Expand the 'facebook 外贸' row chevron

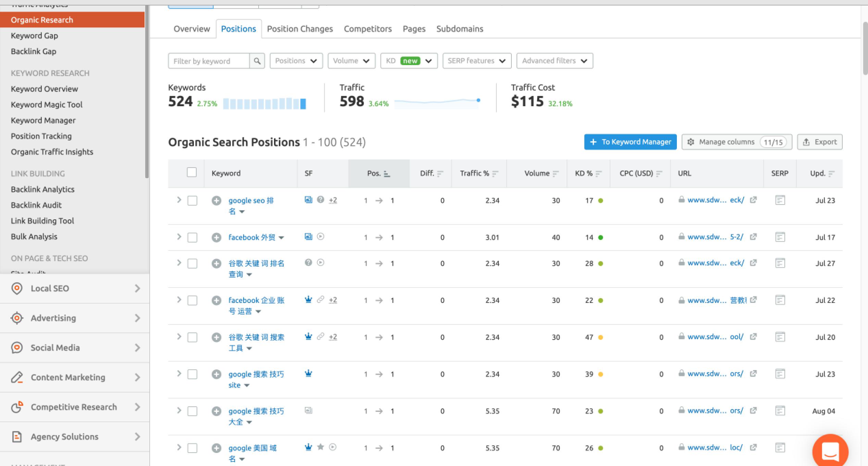coord(179,237)
